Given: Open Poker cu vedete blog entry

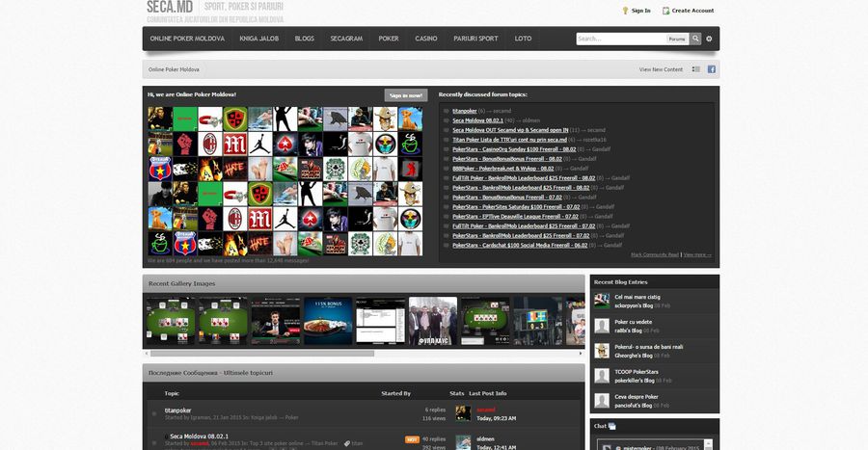Looking at the screenshot, I should [x=634, y=322].
